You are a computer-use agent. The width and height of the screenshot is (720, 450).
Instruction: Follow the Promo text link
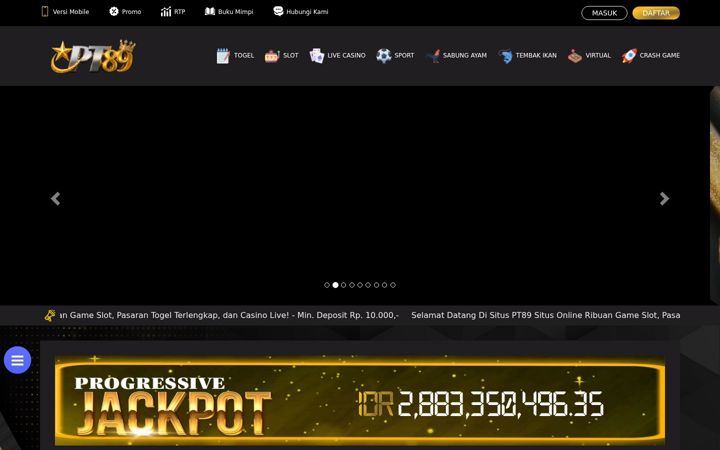(x=131, y=12)
